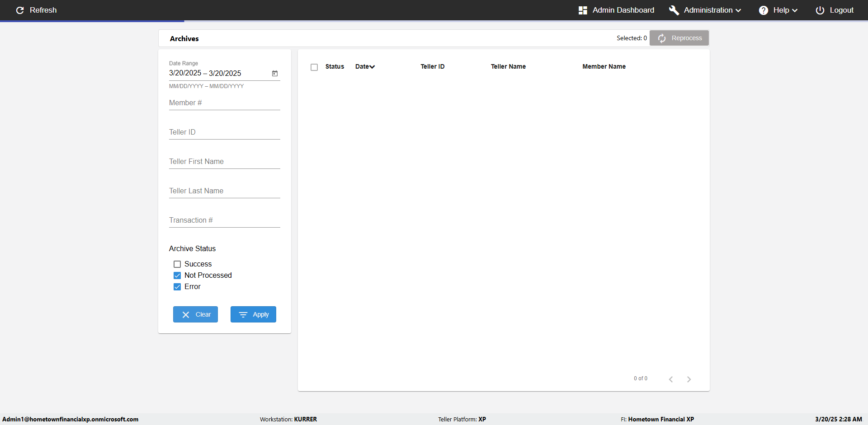Click the Member # input field
Viewport: 868px width, 425px height.
pyautogui.click(x=225, y=103)
